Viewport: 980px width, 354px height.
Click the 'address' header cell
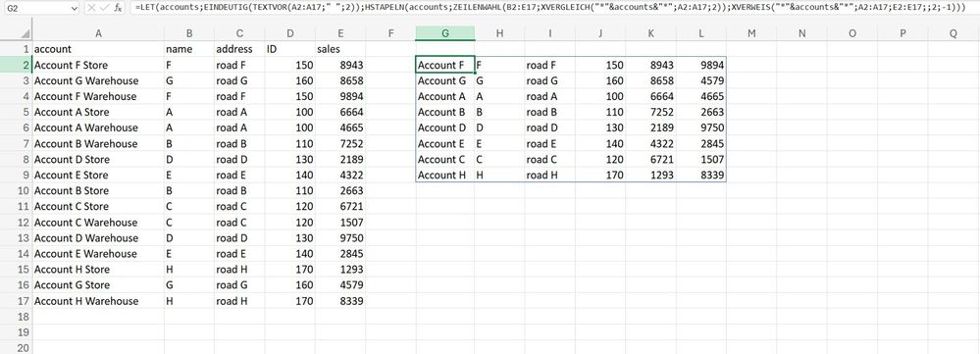coord(239,49)
